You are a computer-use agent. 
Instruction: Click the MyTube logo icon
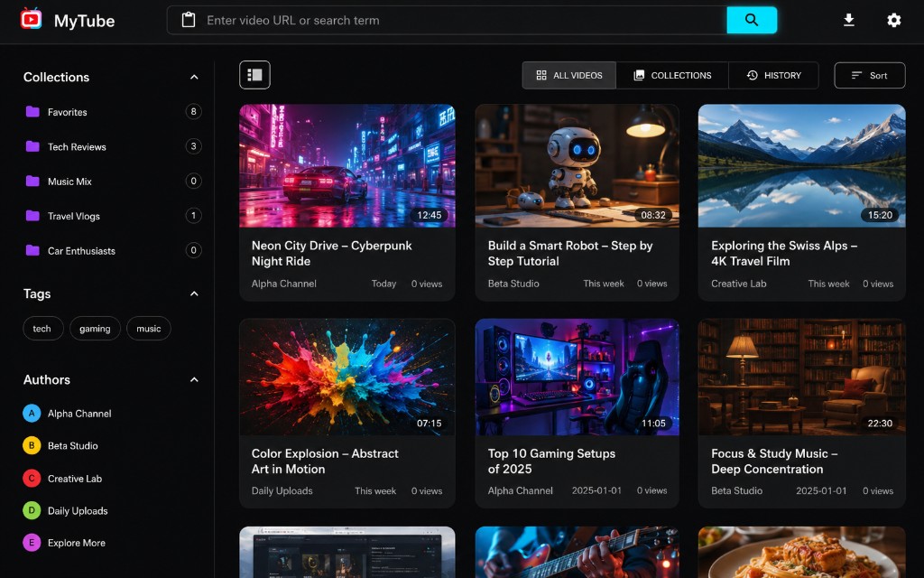pyautogui.click(x=31, y=19)
